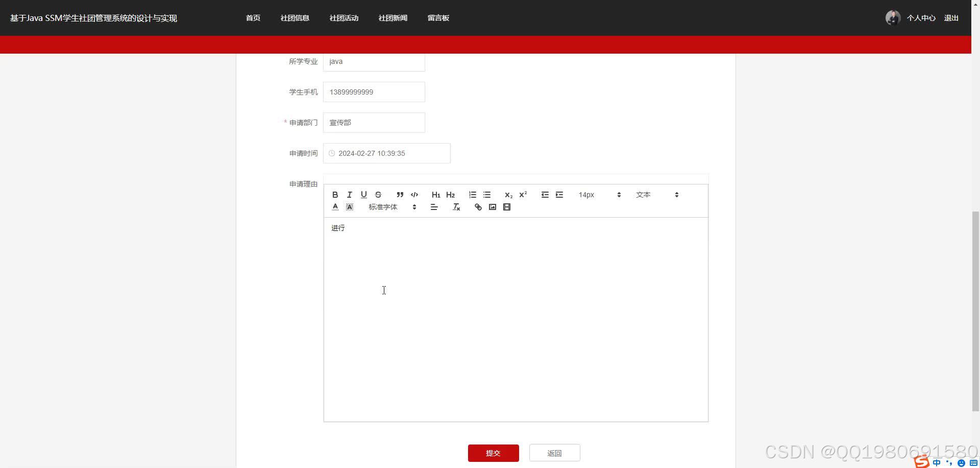Toggle bold formatting in editor

coord(335,195)
